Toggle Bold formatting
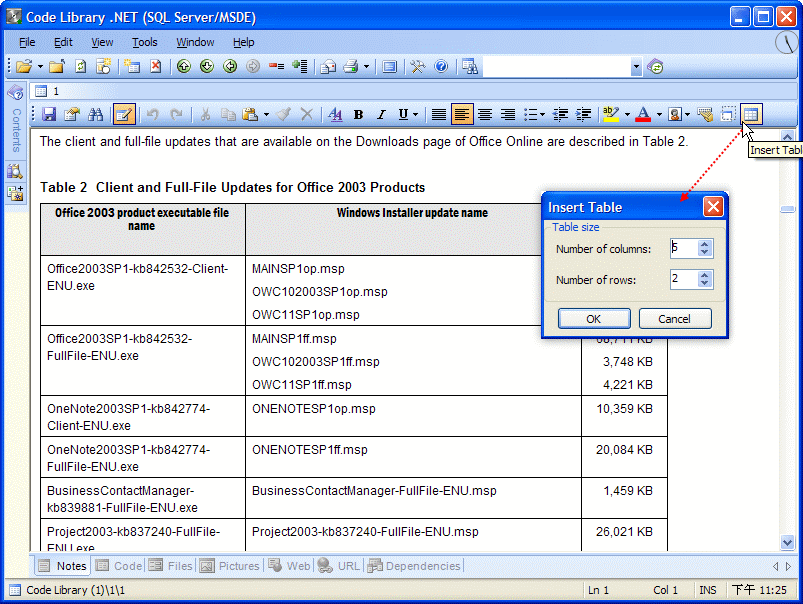The image size is (803, 604). point(358,114)
